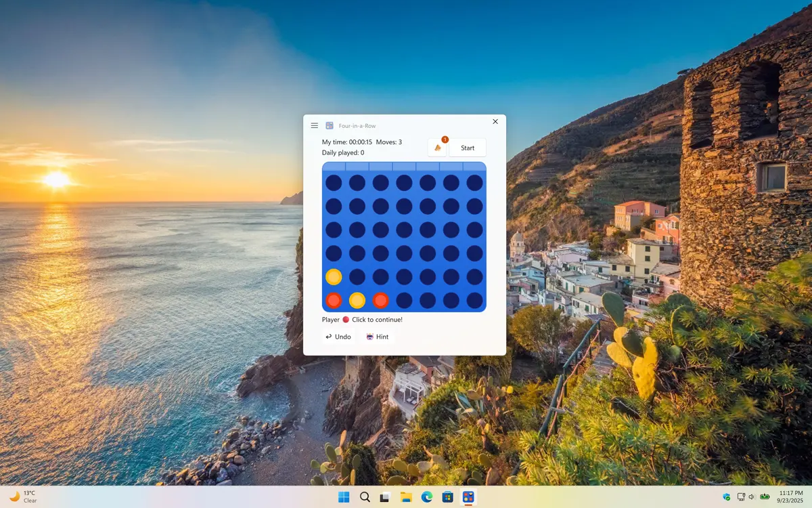Screen dimensions: 812x508
Task: Request a Hint for the next move
Action: [x=378, y=337]
